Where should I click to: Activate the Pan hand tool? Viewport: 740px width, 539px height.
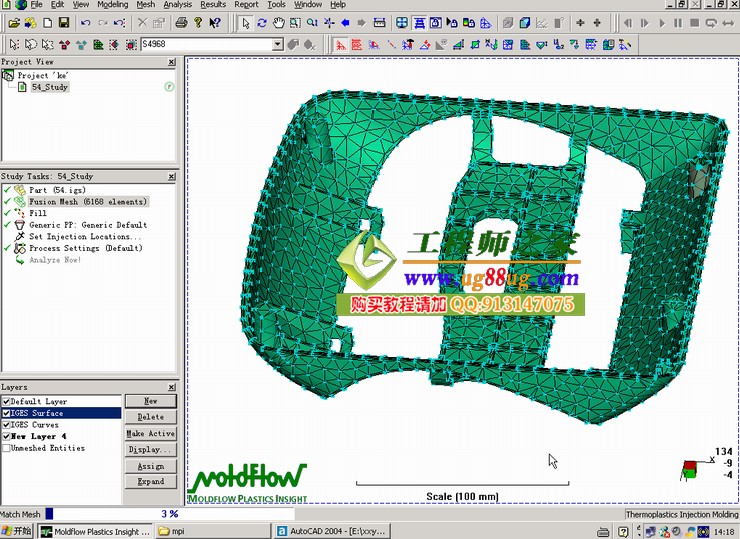click(x=278, y=23)
